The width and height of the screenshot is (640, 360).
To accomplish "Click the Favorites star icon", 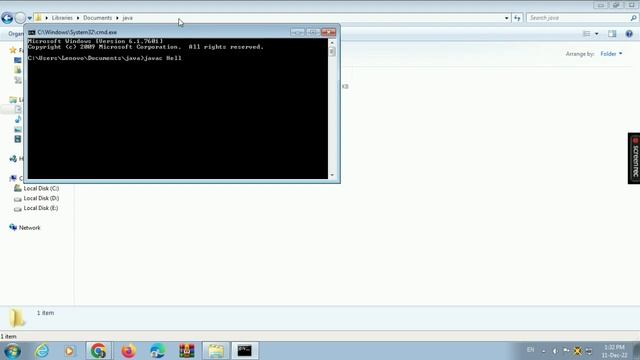I will (x=13, y=50).
